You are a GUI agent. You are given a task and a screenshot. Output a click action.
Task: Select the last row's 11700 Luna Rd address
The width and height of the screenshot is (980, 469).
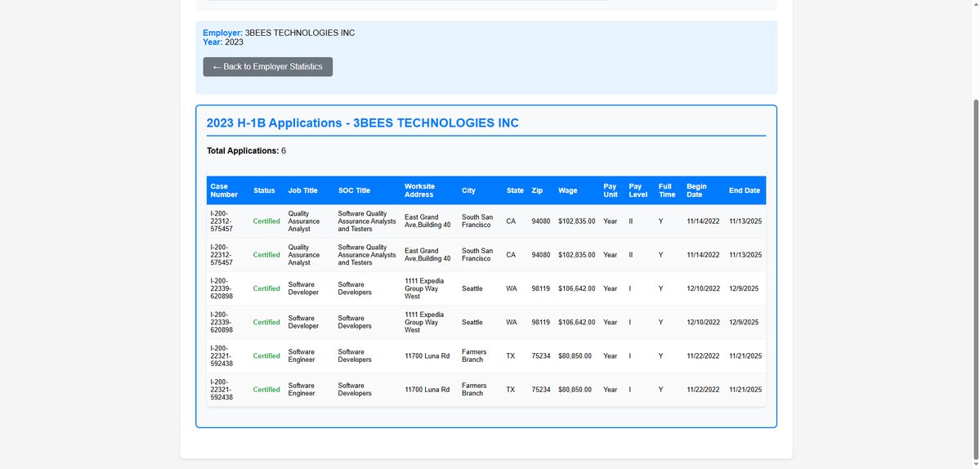click(427, 390)
